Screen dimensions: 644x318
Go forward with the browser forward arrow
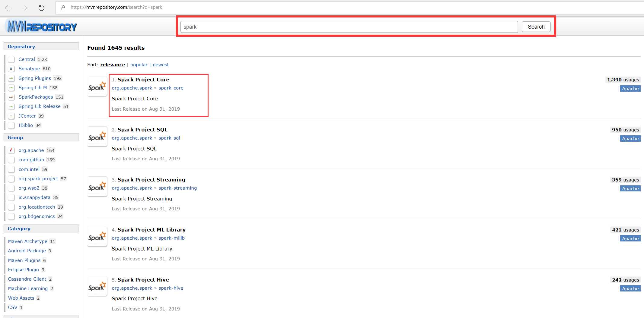pyautogui.click(x=25, y=8)
